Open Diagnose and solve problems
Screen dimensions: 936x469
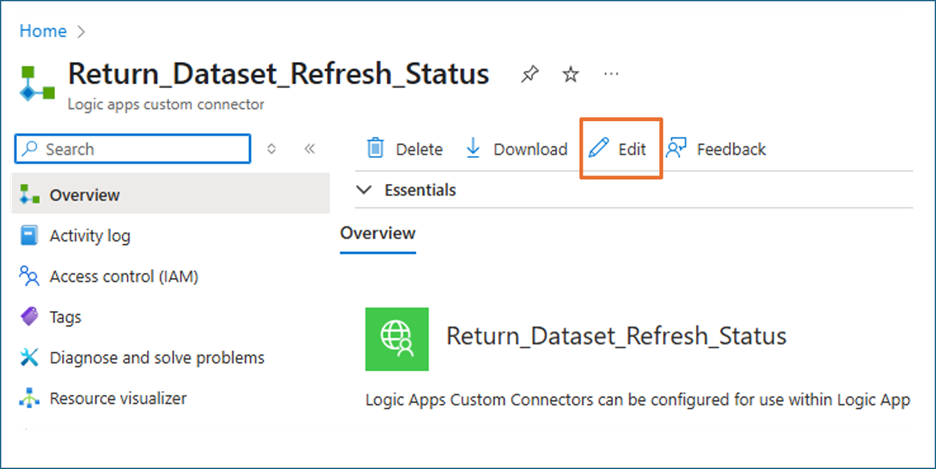pyautogui.click(x=156, y=357)
